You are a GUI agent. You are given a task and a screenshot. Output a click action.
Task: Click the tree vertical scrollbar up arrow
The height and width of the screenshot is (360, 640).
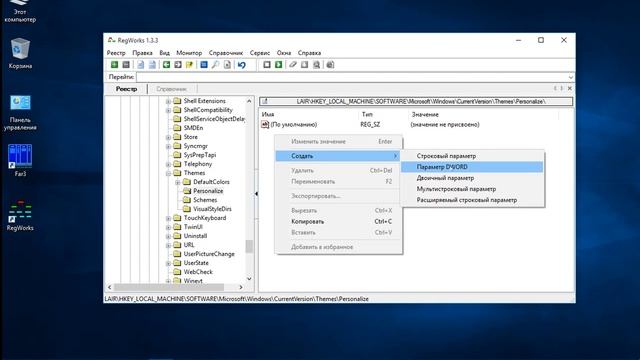[x=249, y=101]
